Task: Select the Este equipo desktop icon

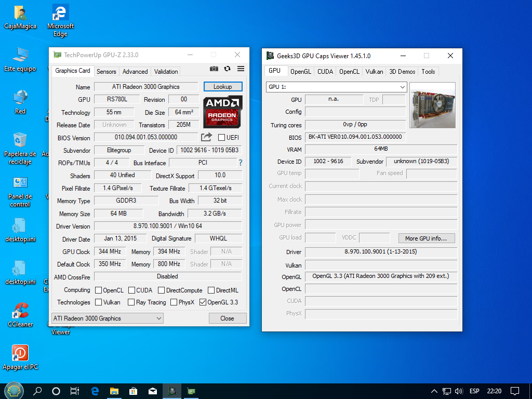Action: point(20,60)
